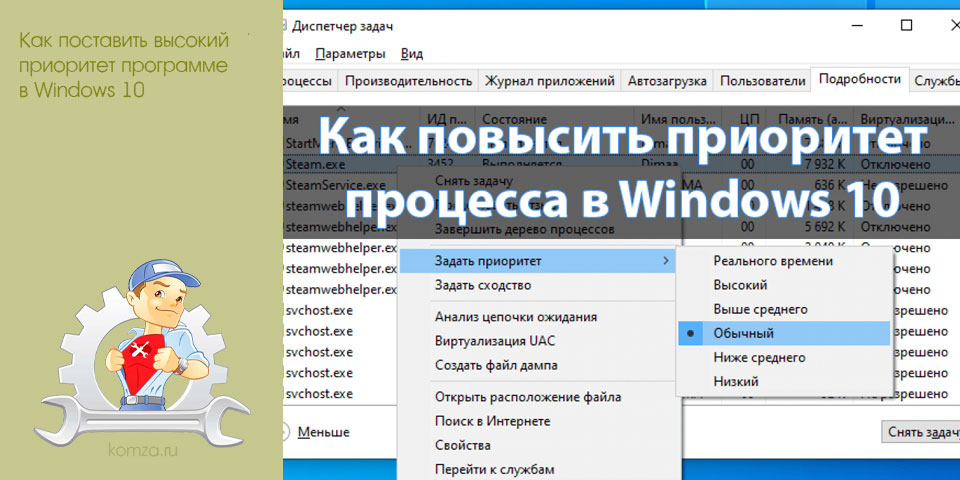
Task: Choose Завершить дерево процессов
Action: [524, 230]
